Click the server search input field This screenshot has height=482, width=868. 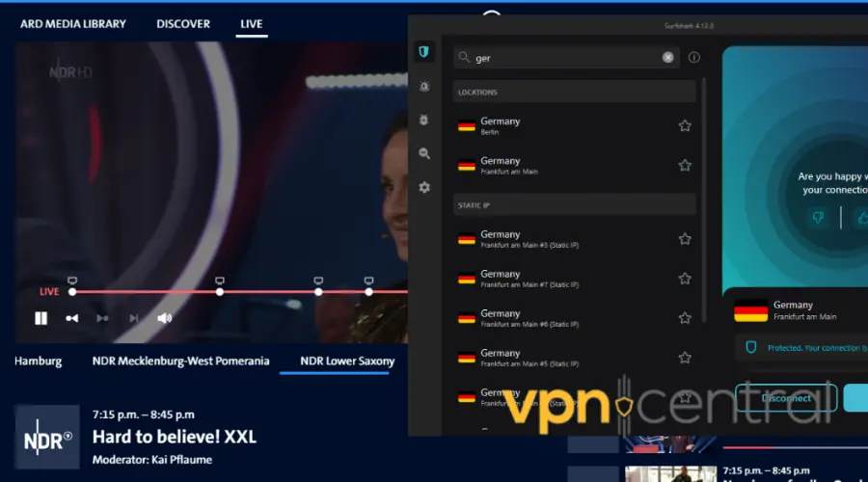click(x=567, y=58)
